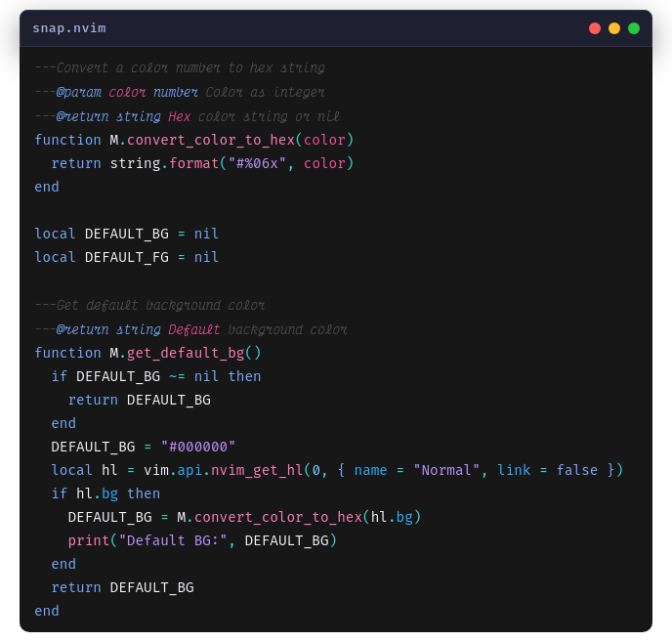Viewport: 672px width, 642px height.
Task: Click the snap.nvim window title
Action: 69,28
